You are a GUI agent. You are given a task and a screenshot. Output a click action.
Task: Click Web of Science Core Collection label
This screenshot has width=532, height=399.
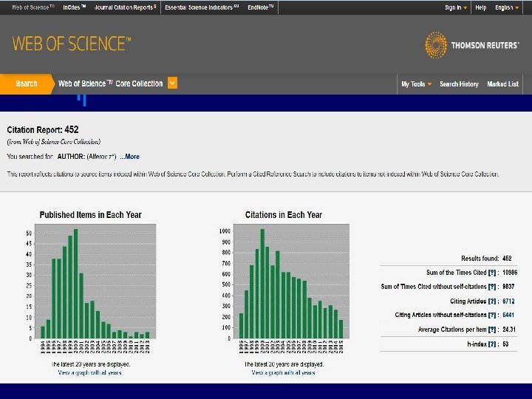[x=110, y=83]
